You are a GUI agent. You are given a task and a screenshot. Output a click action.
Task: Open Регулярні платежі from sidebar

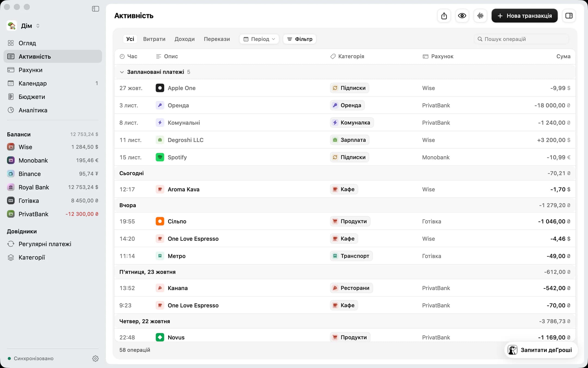(x=53, y=244)
